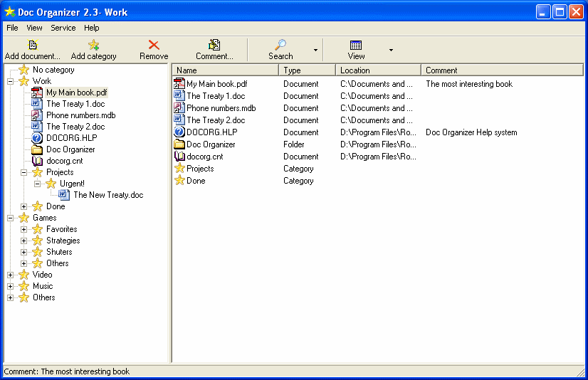
Task: Open the File menu
Action: (x=12, y=28)
